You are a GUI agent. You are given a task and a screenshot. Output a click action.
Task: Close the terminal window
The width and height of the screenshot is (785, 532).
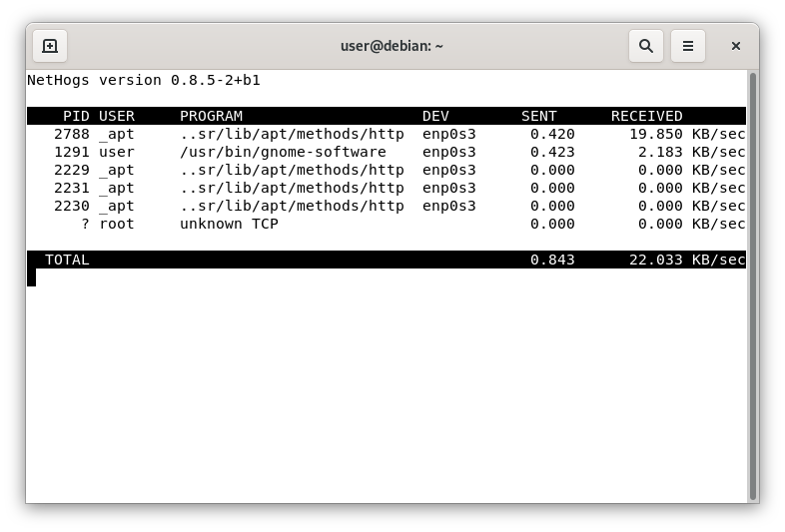tap(735, 46)
